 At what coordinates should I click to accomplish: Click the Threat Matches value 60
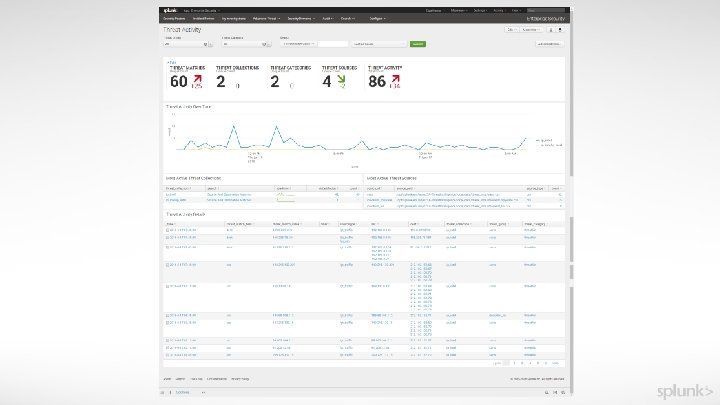179,81
